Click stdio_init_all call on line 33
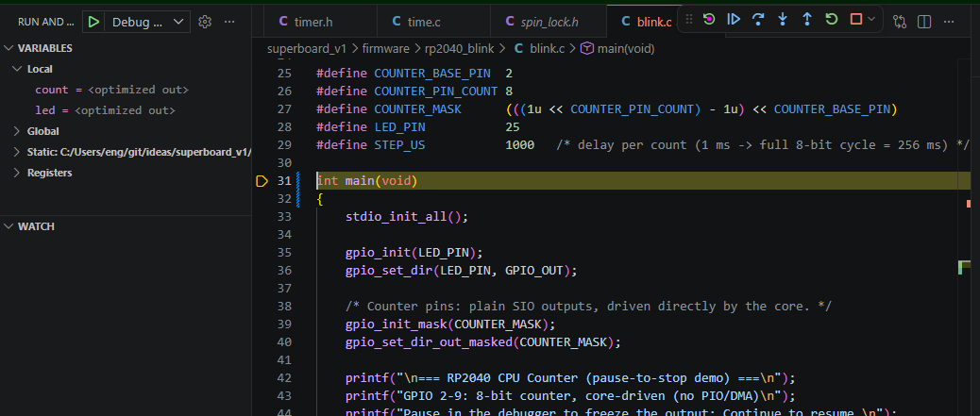 coord(397,217)
